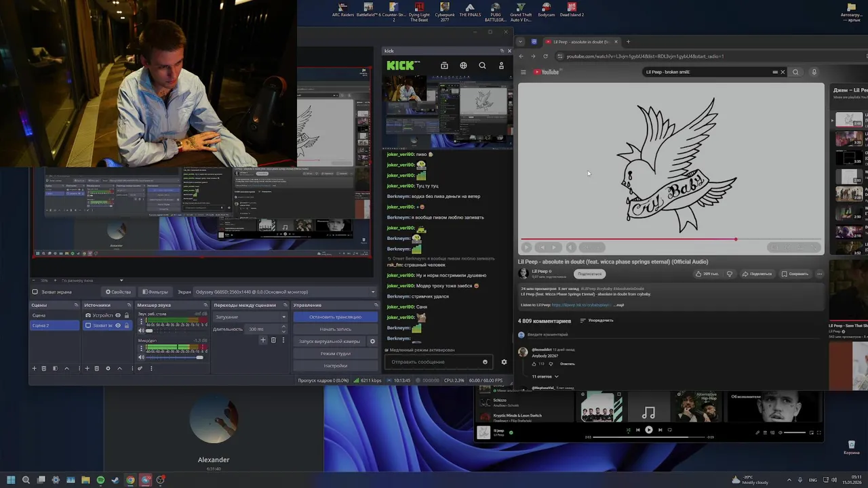Reload the YouTube page in browser
This screenshot has height=488, width=868.
pos(545,56)
